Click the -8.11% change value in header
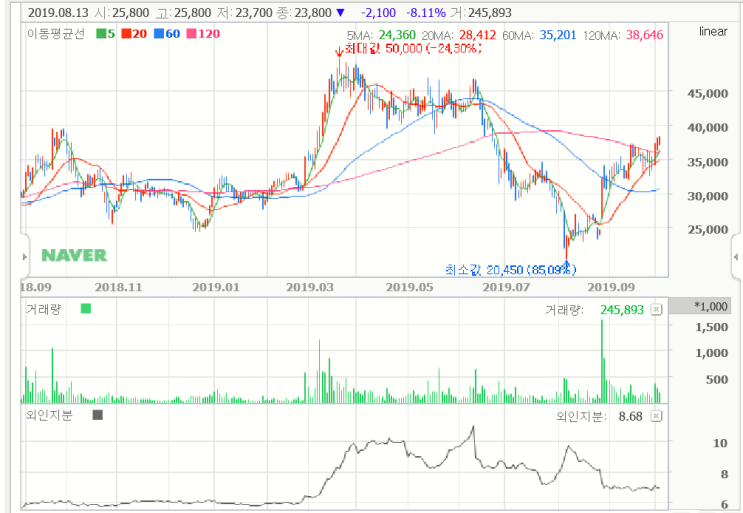The width and height of the screenshot is (743, 513). point(426,13)
